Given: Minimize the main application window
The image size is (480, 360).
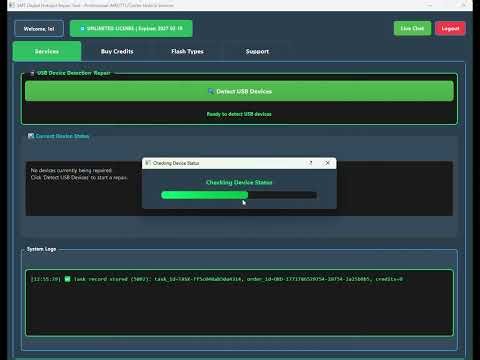Looking at the screenshot, I should pos(430,5).
